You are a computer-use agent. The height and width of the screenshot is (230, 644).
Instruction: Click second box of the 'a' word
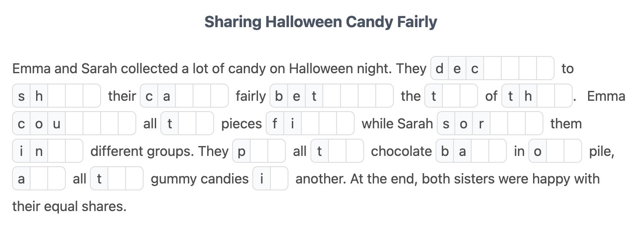click(39, 179)
